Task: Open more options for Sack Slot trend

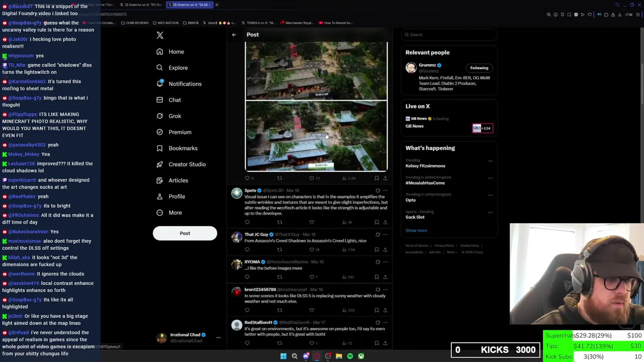Action: coord(490,212)
